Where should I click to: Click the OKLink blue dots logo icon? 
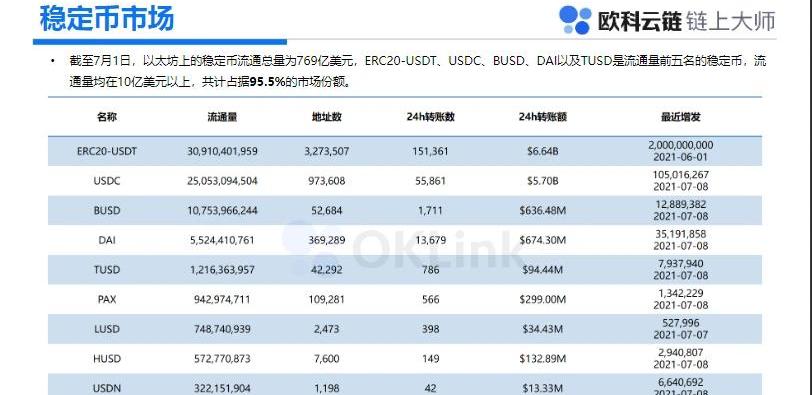[575, 20]
